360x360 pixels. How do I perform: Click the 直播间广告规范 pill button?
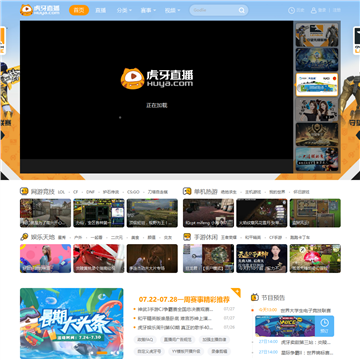[x=178, y=339]
